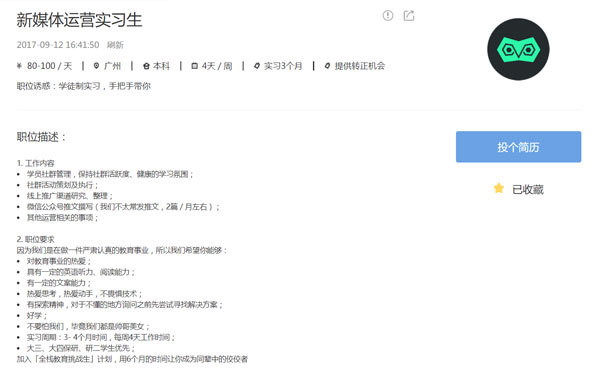Click the report exclamation icon
600x369 pixels.
388,15
